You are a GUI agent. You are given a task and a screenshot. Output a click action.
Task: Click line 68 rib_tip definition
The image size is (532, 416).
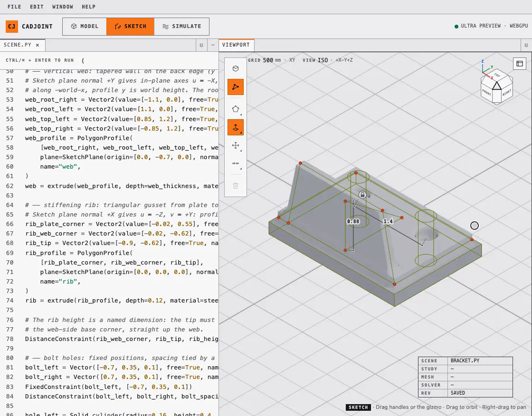[x=122, y=243]
